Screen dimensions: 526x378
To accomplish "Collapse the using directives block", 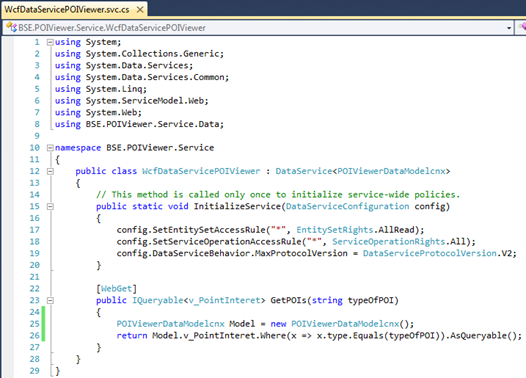I will pyautogui.click(x=50, y=42).
